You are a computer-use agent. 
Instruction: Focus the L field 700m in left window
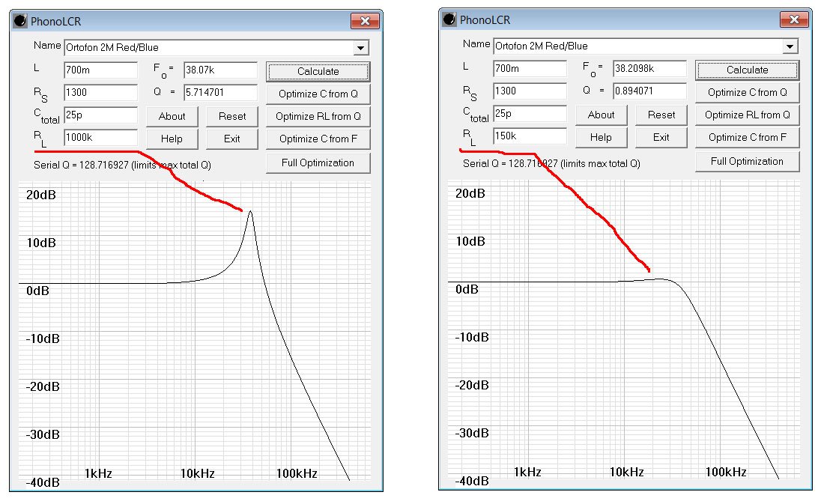100,70
